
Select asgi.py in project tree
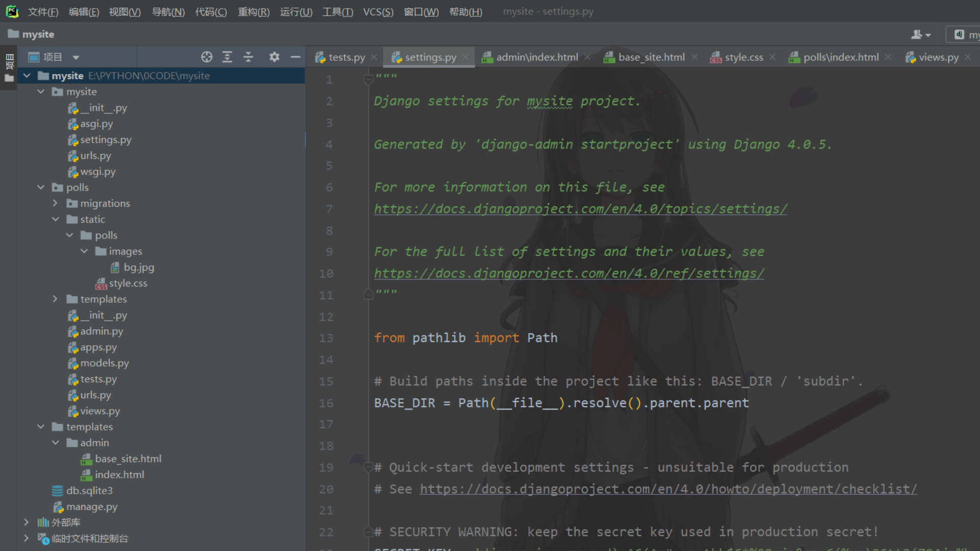(x=97, y=124)
